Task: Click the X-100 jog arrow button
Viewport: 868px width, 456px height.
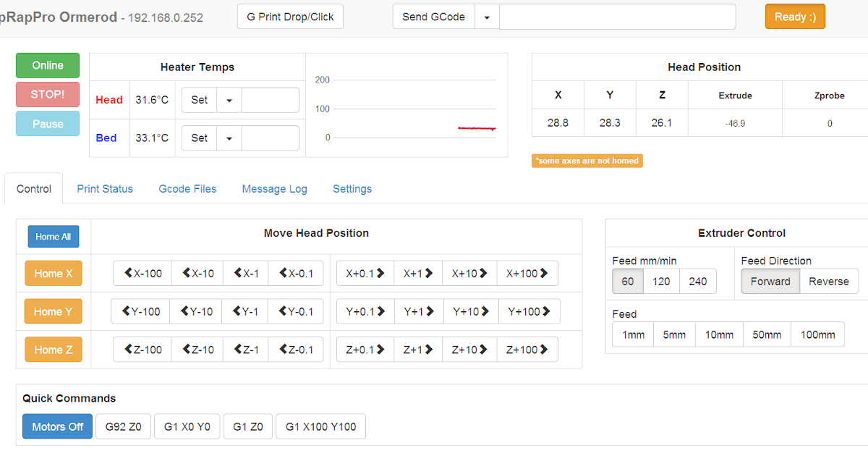Action: (142, 273)
